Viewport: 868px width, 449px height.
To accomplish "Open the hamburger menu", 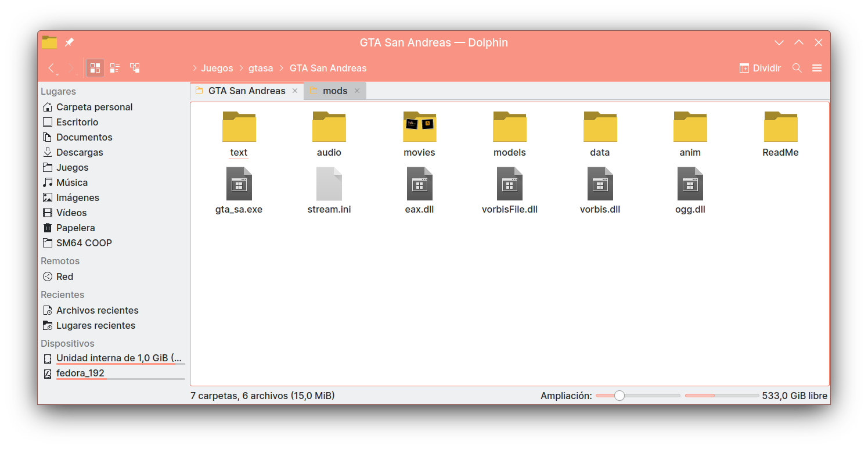I will (817, 68).
